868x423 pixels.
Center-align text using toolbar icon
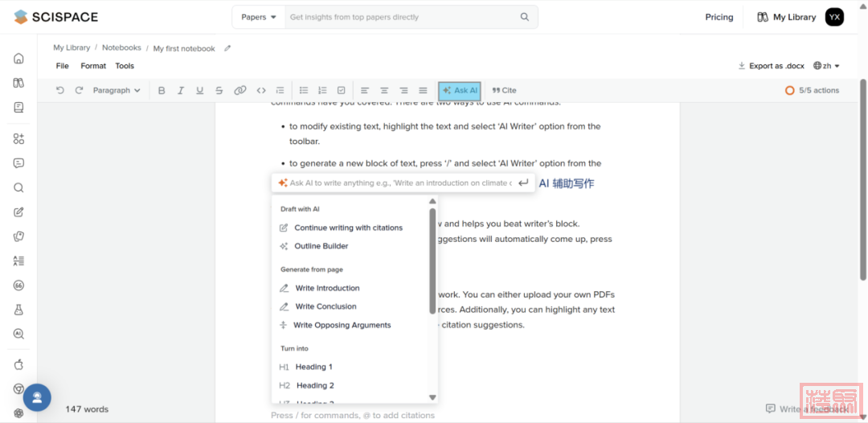pos(384,91)
